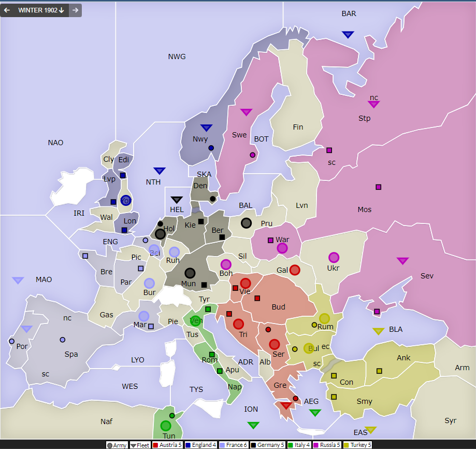The image size is (476, 449).
Task: Select the Russian army in Warsaw
Action: (x=282, y=248)
